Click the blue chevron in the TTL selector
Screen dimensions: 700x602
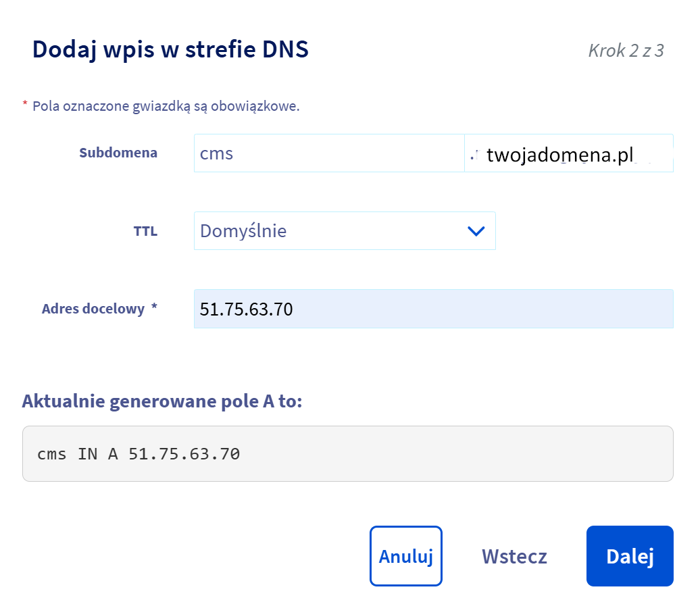(x=476, y=231)
